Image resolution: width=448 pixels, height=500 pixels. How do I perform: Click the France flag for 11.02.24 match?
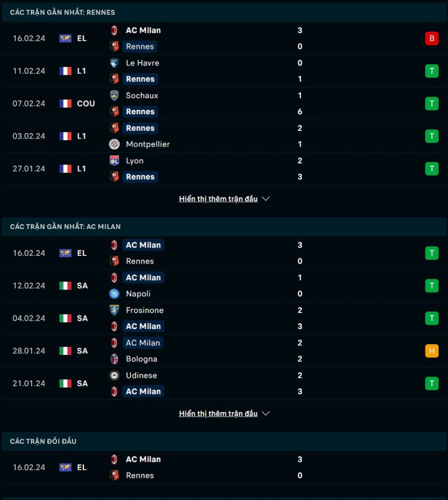point(65,71)
